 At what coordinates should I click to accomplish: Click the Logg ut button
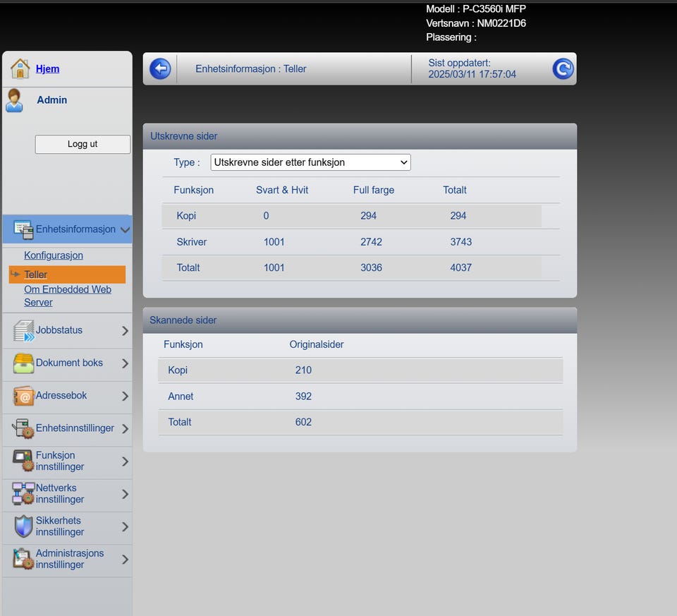point(83,144)
